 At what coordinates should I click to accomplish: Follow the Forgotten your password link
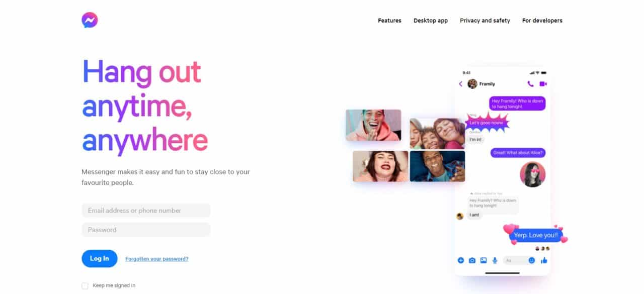(x=157, y=259)
